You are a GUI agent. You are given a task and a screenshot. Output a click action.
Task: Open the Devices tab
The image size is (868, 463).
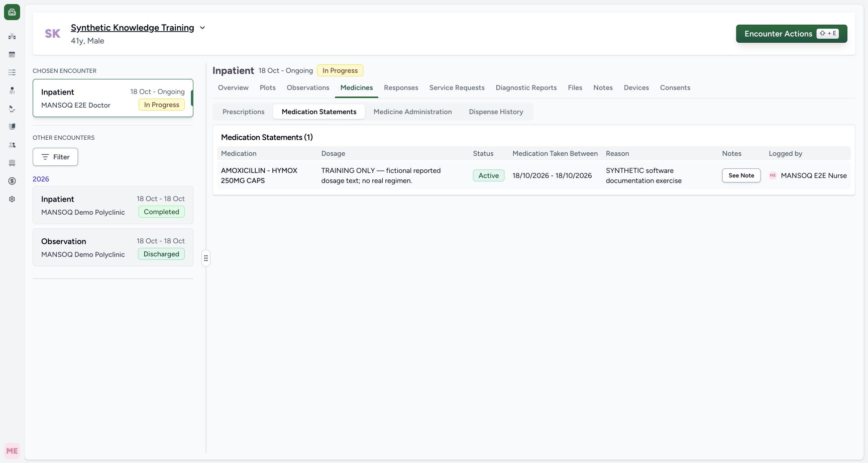point(636,87)
